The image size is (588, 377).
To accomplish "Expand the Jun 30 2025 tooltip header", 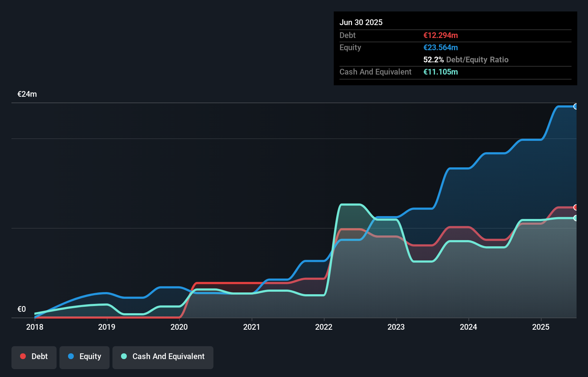I will coord(361,22).
